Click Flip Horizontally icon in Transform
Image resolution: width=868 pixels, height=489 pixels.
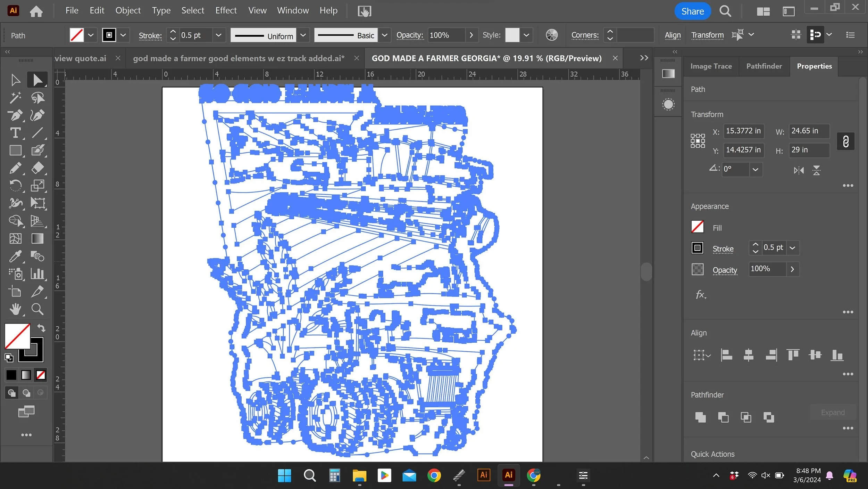(x=799, y=170)
